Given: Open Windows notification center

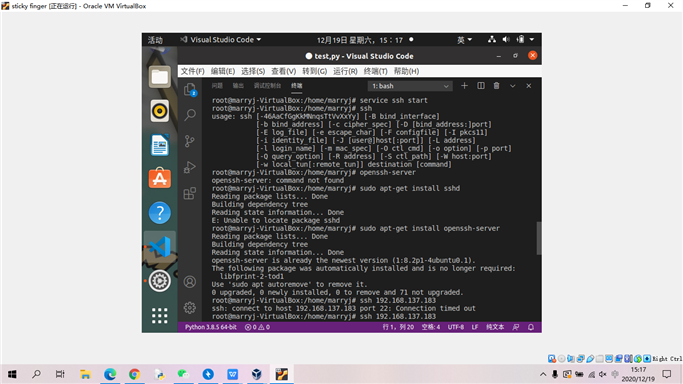Looking at the screenshot, I should tap(667, 374).
